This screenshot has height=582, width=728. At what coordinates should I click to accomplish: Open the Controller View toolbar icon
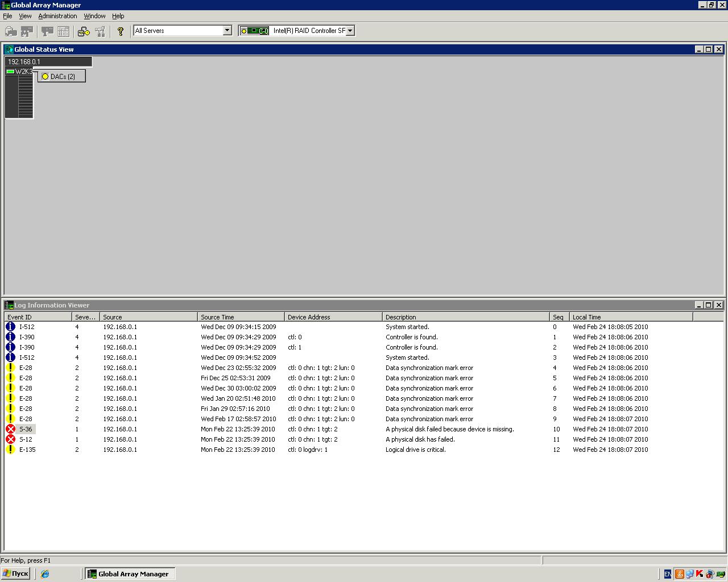[x=47, y=31]
